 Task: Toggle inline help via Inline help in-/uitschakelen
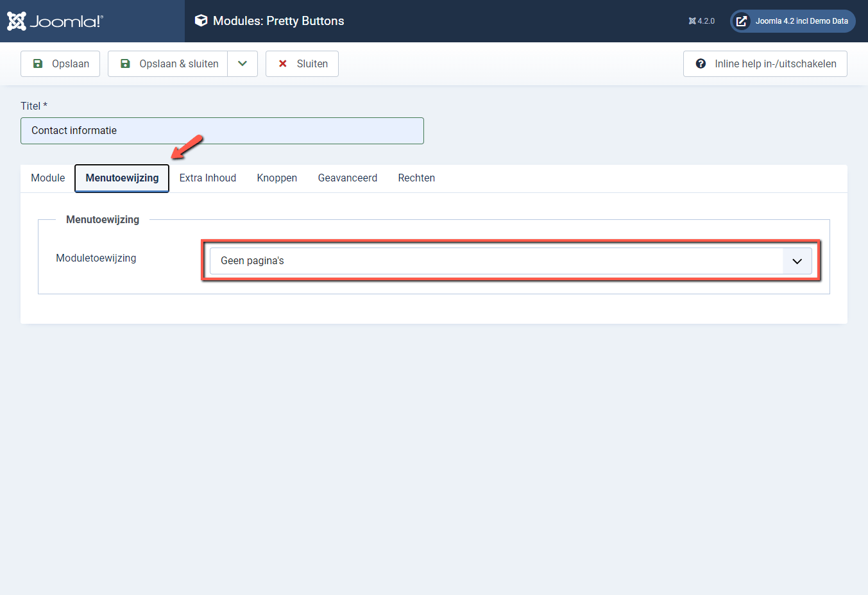tap(765, 63)
